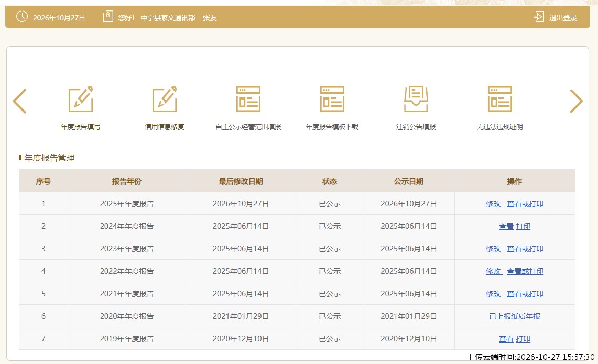Open 查看或打印 for the 2022年年度报告
The width and height of the screenshot is (598, 364).
pos(525,271)
